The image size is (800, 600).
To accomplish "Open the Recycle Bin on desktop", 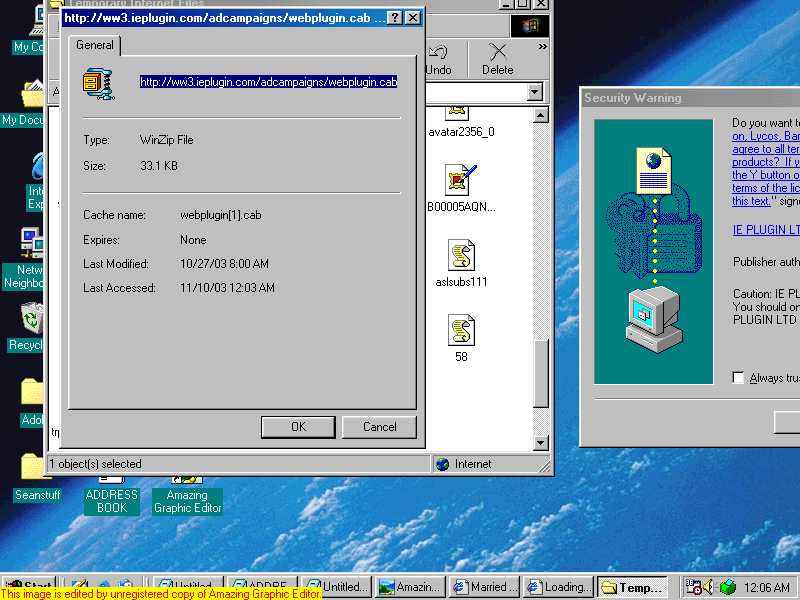I will (33, 322).
